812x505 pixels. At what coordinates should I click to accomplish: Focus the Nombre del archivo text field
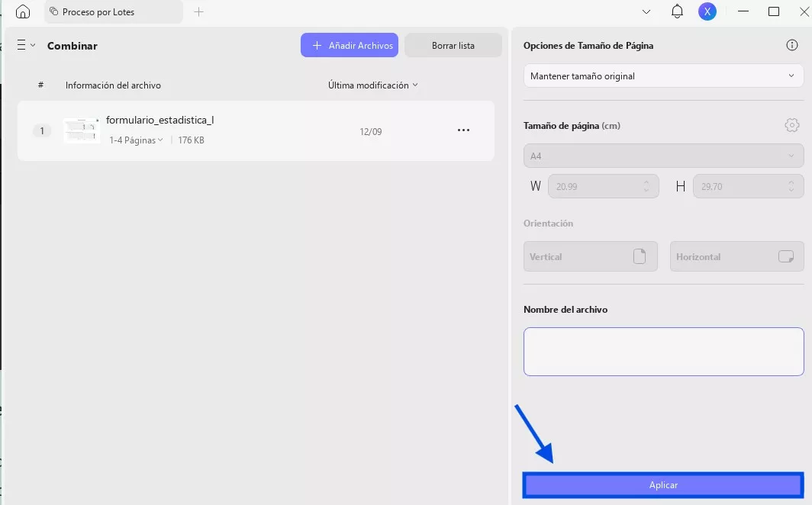[x=663, y=351]
